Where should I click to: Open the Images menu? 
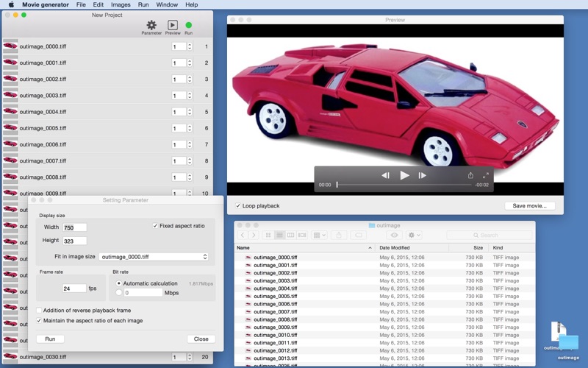click(x=121, y=4)
